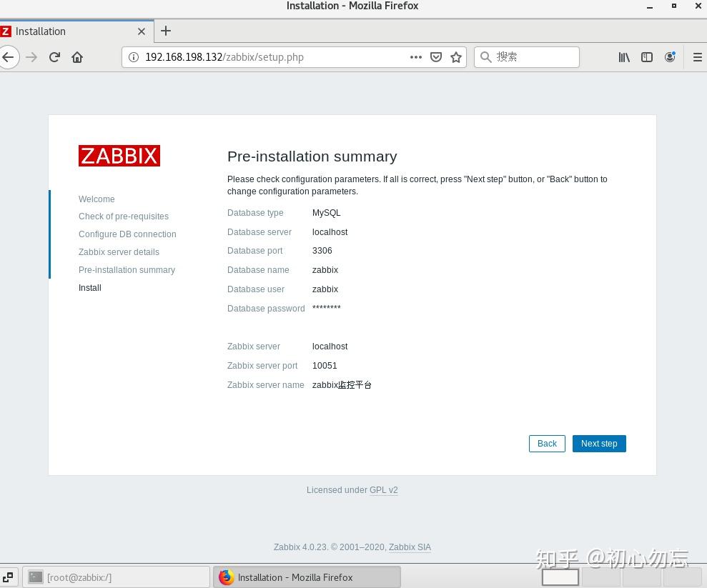The width and height of the screenshot is (707, 588).
Task: Open the Firefox sidebar panel icon
Action: tap(646, 56)
